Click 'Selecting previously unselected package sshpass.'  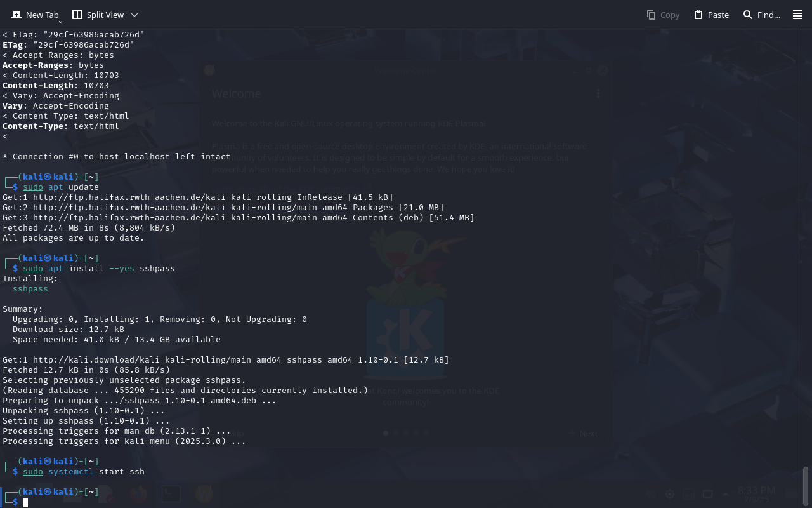[124, 380]
